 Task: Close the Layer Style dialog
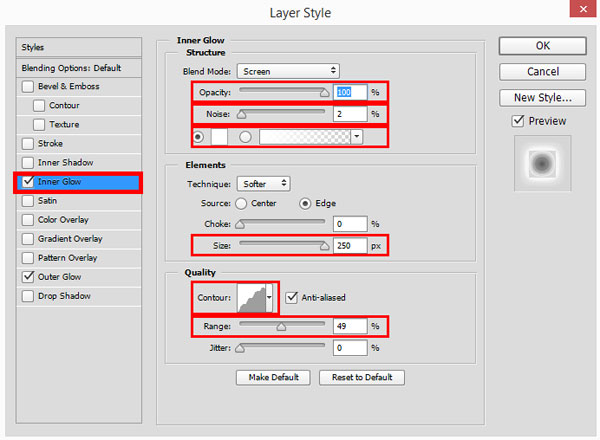pyautogui.click(x=583, y=9)
